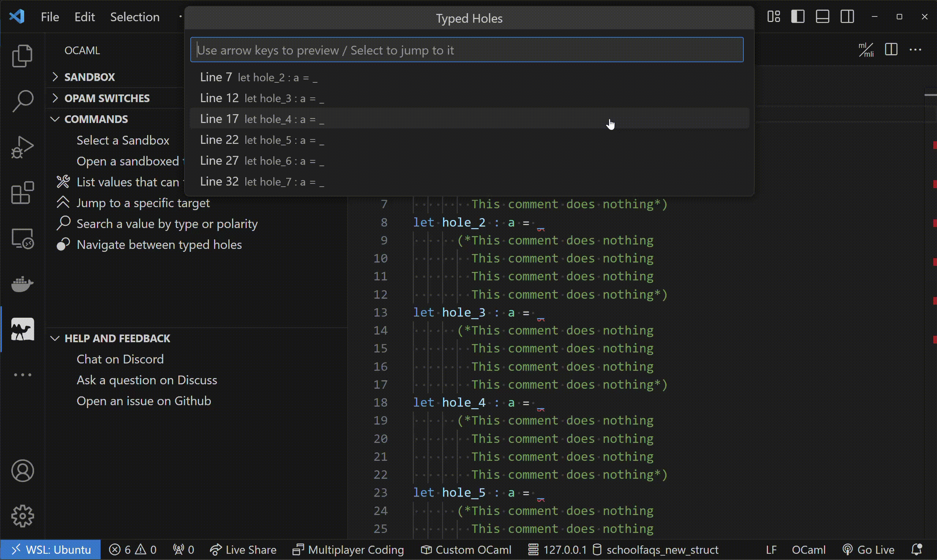Toggle the Primary Side Bar
This screenshot has width=937, height=560.
tap(798, 16)
